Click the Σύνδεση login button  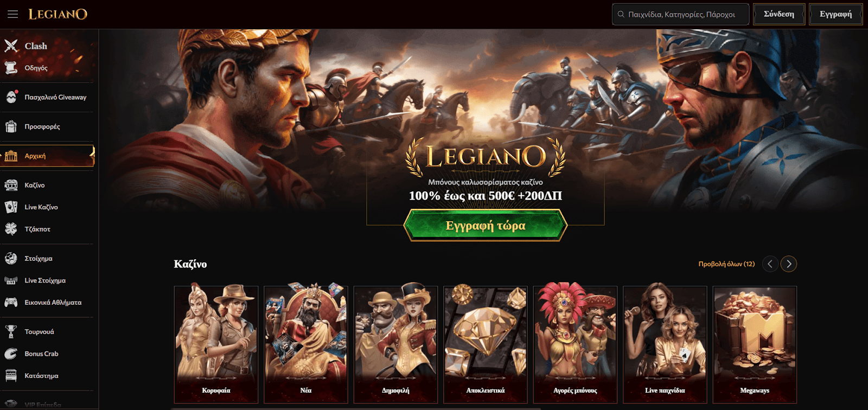click(779, 14)
